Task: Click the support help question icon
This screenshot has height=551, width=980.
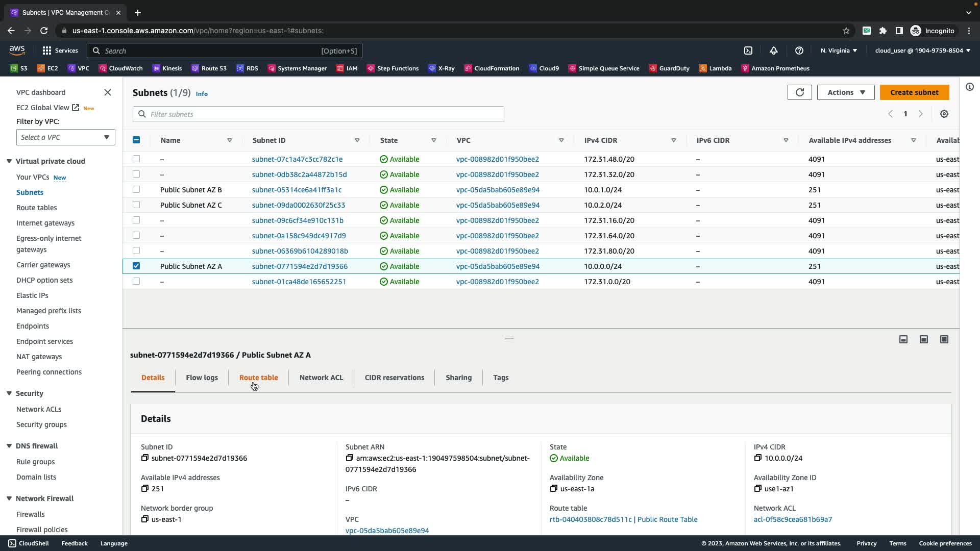Action: click(x=799, y=51)
